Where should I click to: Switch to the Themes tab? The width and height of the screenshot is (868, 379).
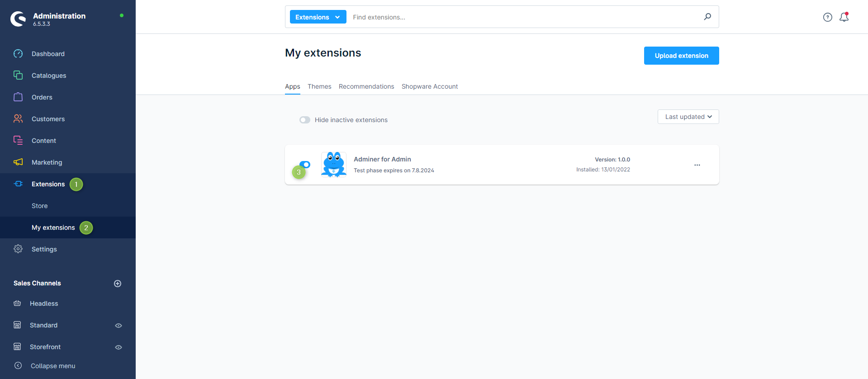click(319, 86)
